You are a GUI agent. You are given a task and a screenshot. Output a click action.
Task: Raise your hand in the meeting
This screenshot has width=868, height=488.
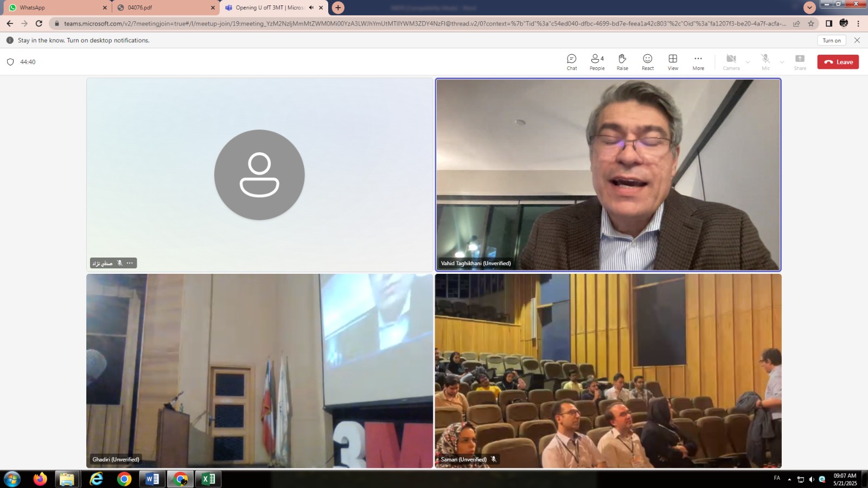(x=622, y=62)
